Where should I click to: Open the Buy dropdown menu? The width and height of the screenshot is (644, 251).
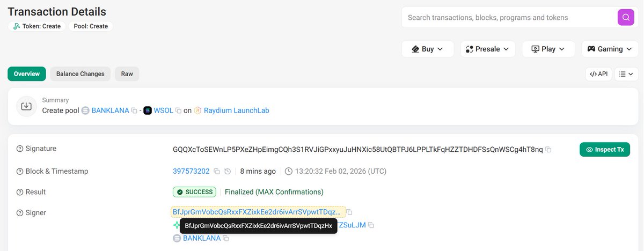tap(428, 49)
